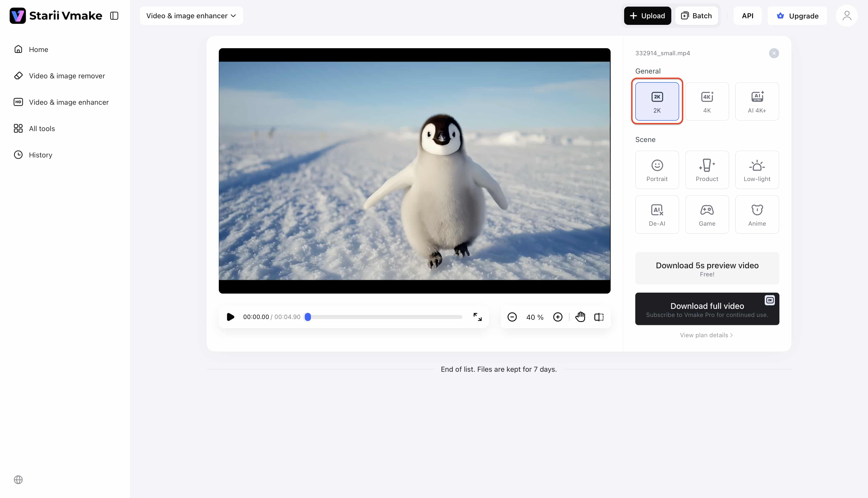Zoom in with the plus icon

[x=558, y=317]
